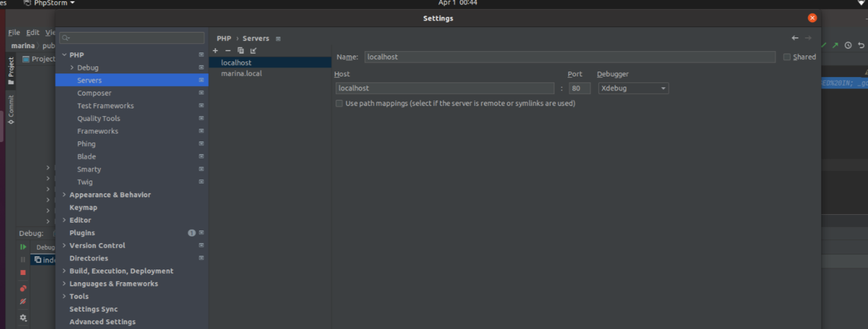Remove the selected server with the minus icon
Viewport: 868px width, 329px height.
(228, 51)
